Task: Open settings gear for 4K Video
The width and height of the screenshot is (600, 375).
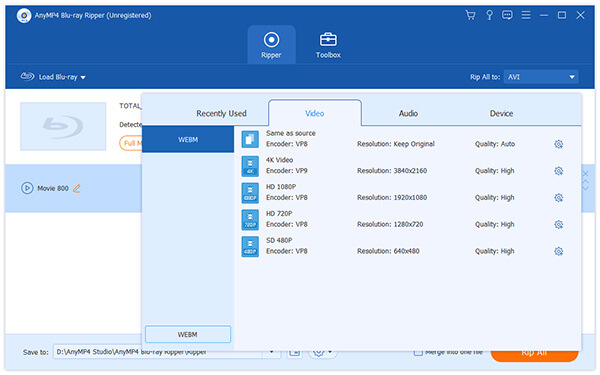Action: tap(559, 171)
